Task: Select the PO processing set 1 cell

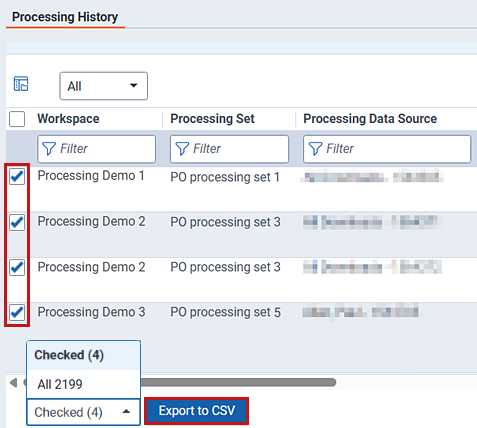Action: tap(225, 177)
